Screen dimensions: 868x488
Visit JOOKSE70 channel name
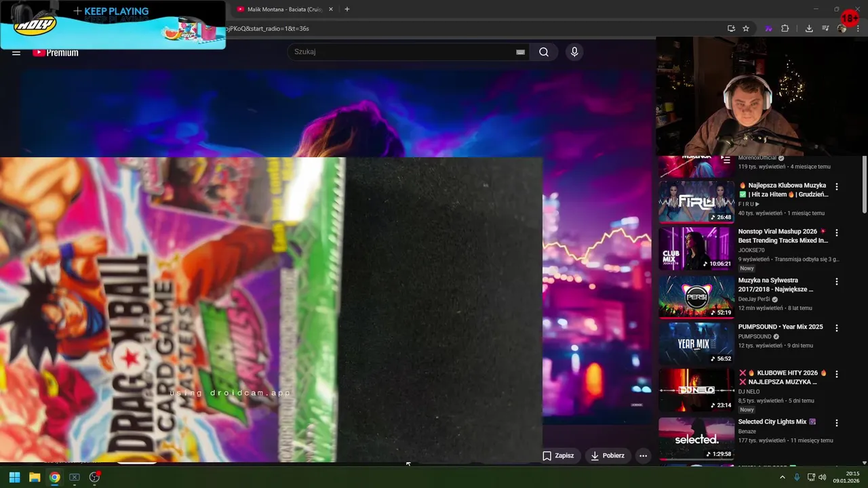tap(751, 250)
